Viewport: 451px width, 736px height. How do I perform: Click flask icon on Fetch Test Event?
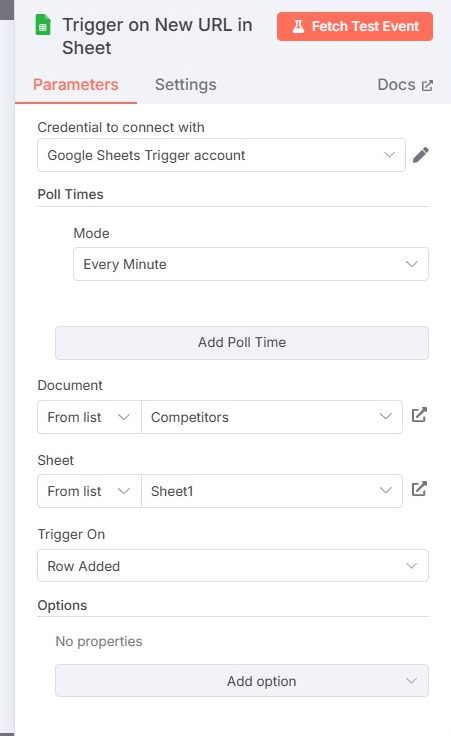(298, 26)
